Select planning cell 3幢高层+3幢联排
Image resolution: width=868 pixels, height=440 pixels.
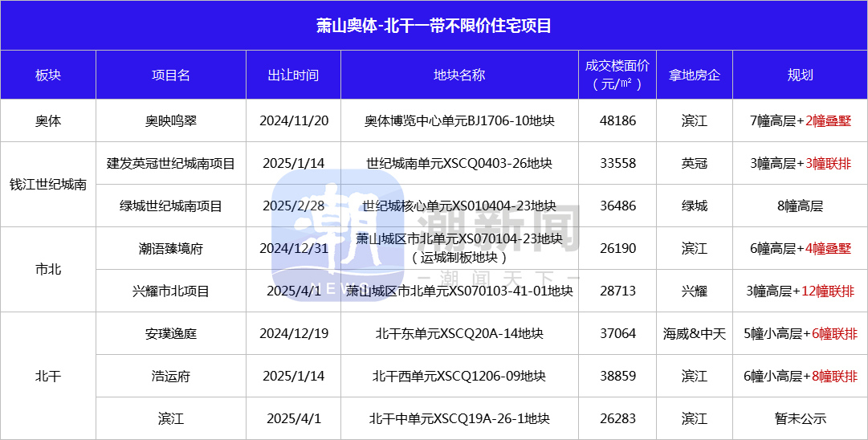(800, 163)
